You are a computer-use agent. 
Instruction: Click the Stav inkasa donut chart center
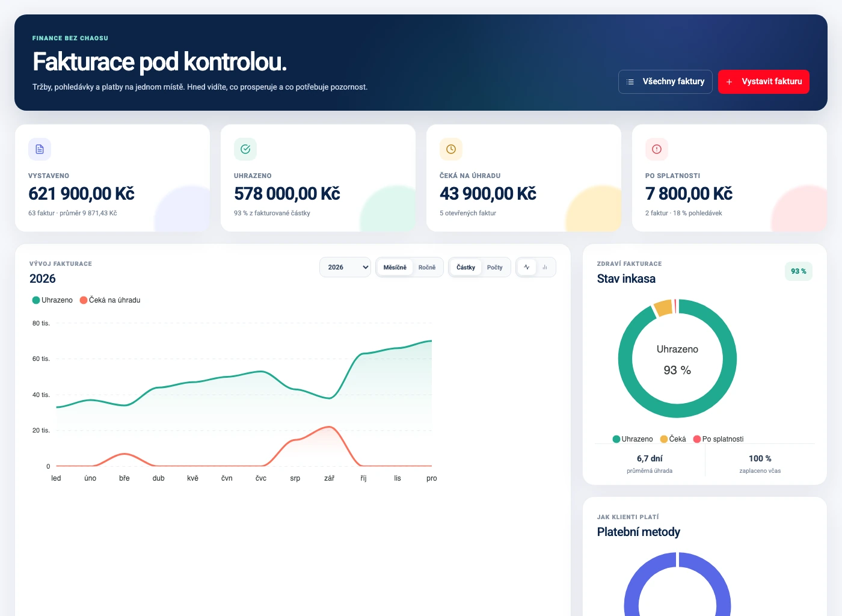click(677, 359)
